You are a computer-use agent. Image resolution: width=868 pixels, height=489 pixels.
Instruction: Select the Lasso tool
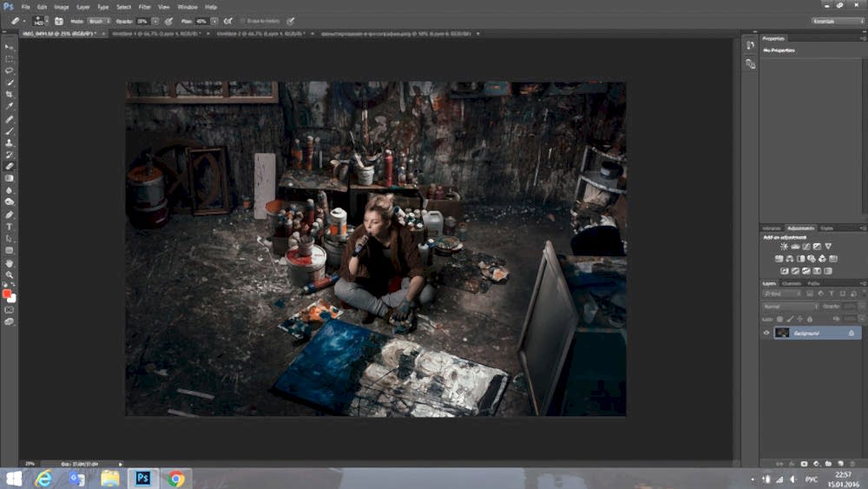point(10,70)
